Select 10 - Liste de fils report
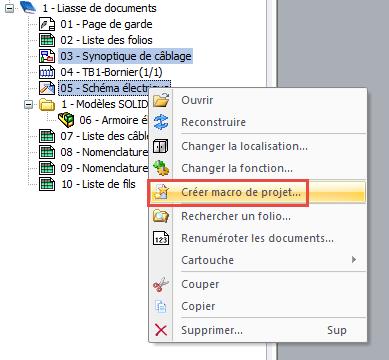Viewport: 389px width, 360px height. (98, 184)
